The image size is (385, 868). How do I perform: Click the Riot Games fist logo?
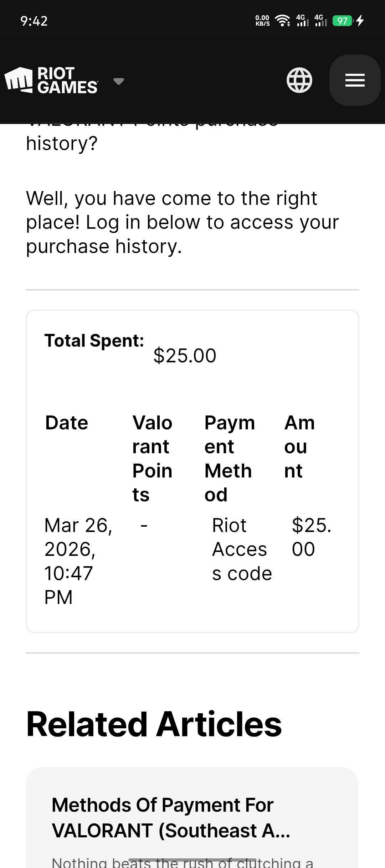tap(19, 80)
